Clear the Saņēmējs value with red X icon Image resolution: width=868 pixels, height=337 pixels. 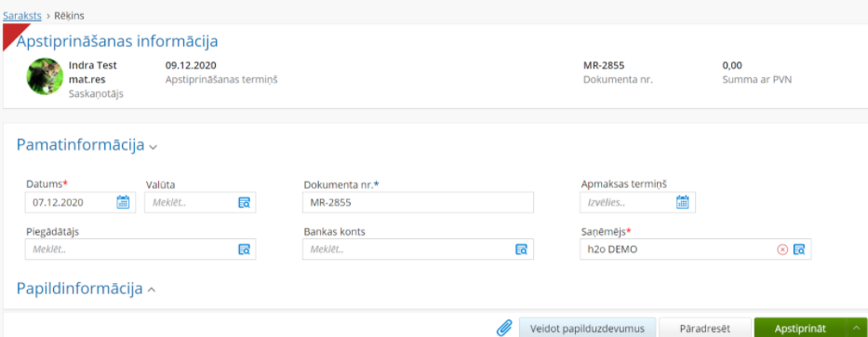click(x=782, y=249)
